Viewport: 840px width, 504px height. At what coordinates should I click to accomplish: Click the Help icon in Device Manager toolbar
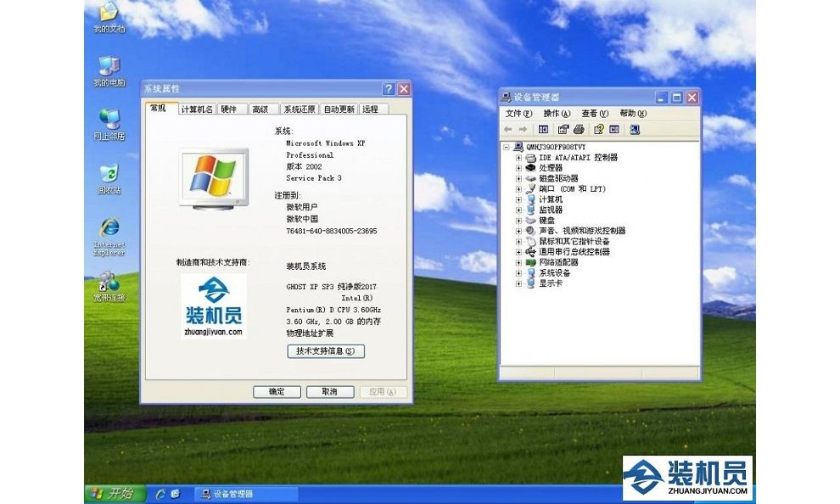[598, 130]
